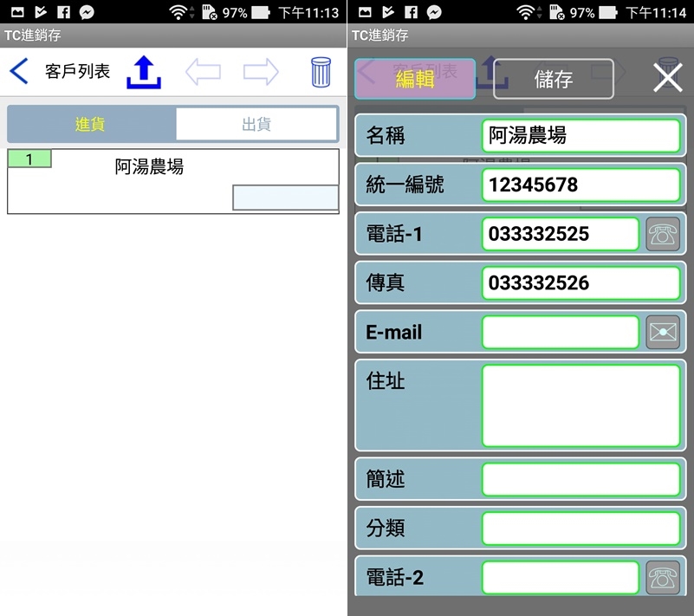Tap the light blue box in 阿湯農場 row
Screen dimensions: 694x616
point(285,198)
